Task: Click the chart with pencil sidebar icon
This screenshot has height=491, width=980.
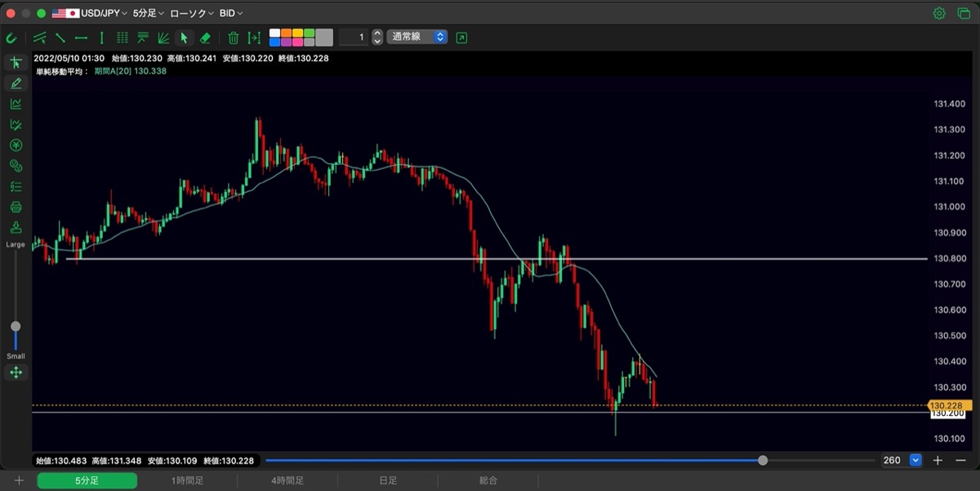Action: click(x=16, y=125)
